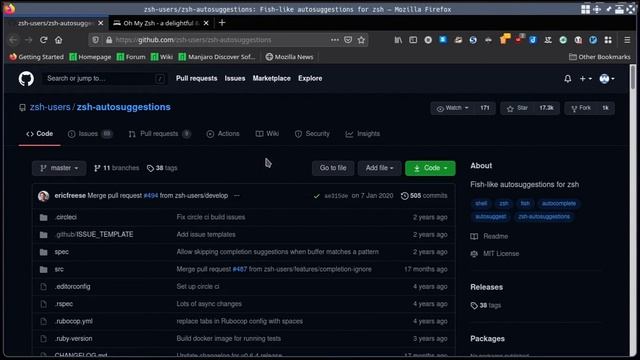Open the commit history clock icon
The image size is (640, 360).
click(x=404, y=196)
